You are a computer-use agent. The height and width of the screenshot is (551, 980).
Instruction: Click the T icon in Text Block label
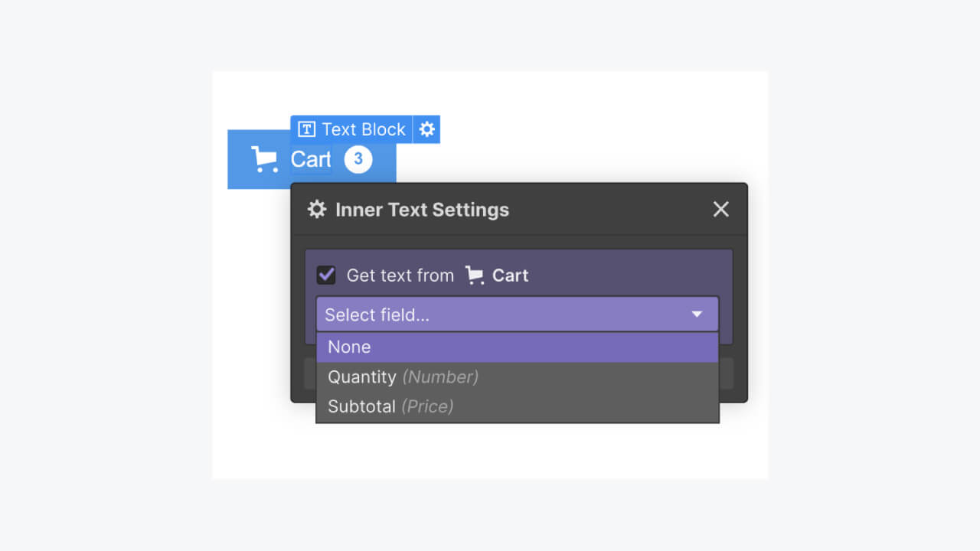pos(306,129)
